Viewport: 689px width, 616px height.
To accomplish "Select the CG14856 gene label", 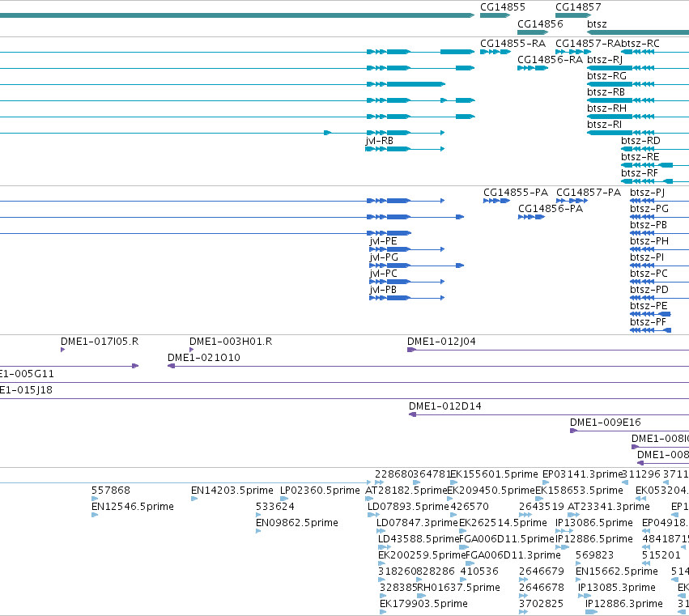I will (x=540, y=23).
